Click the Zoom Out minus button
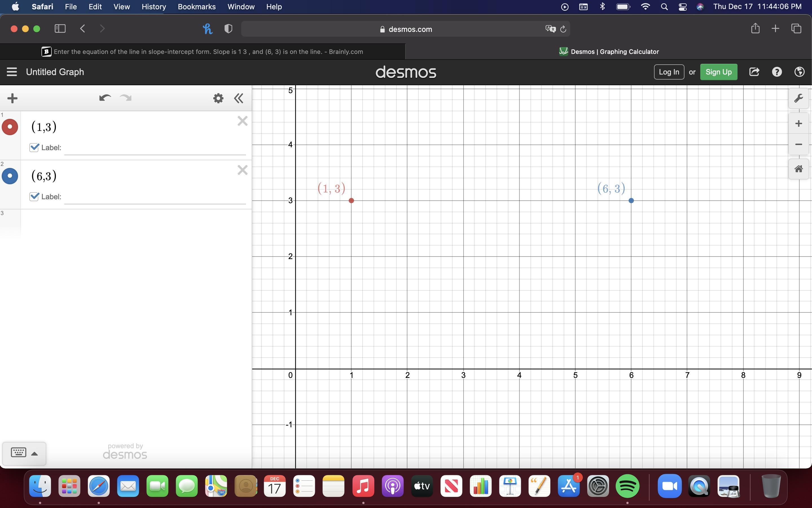Image resolution: width=812 pixels, height=508 pixels. pos(798,144)
